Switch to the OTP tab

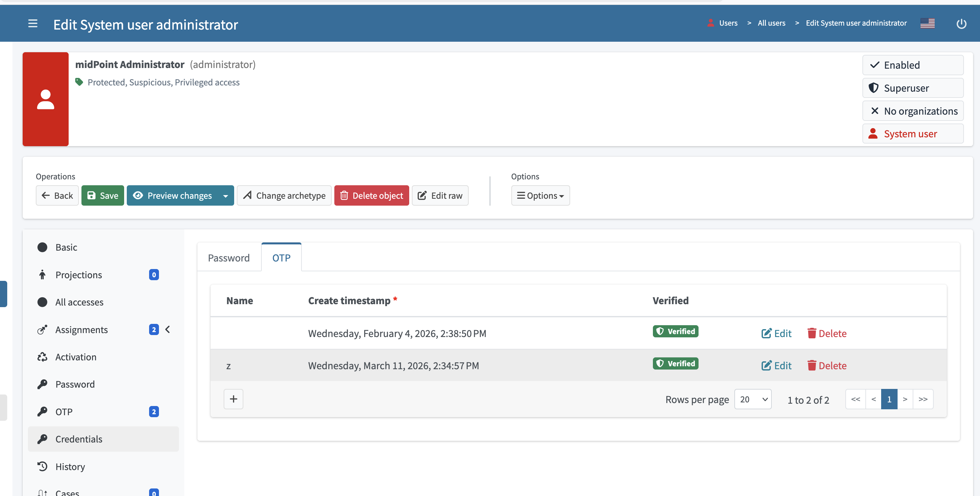tap(281, 258)
